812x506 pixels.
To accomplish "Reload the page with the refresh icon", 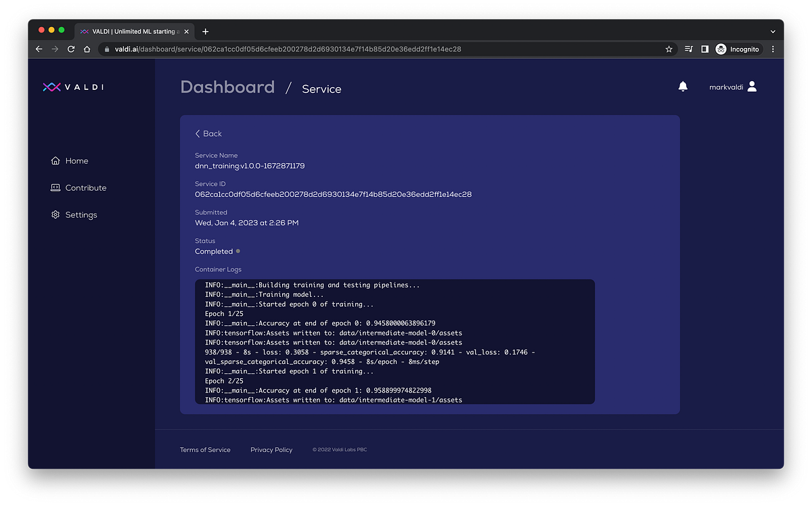I will coord(70,49).
